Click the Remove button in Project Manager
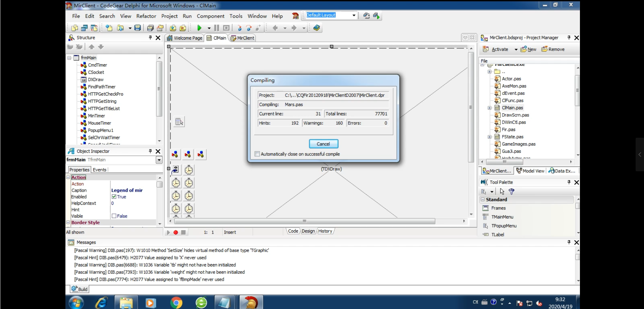This screenshot has width=644, height=309. tap(553, 49)
